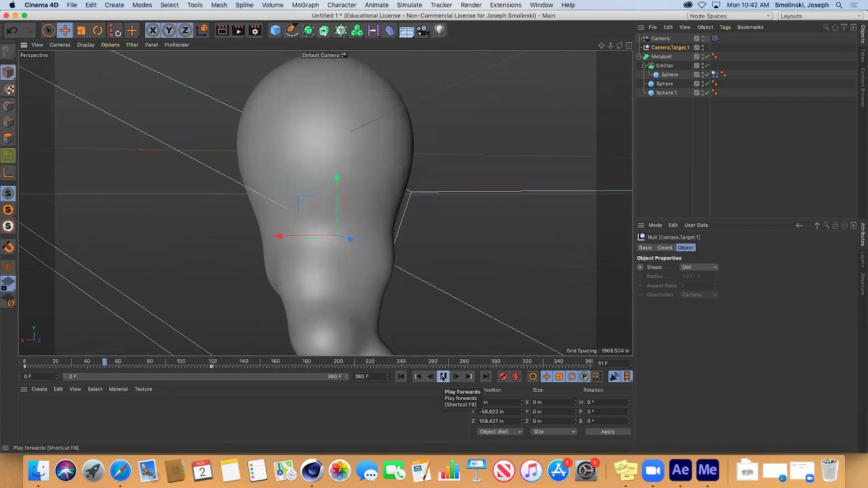Screen dimensions: 868x488
Task: Activate the Move tool in top toolbar
Action: [x=65, y=30]
